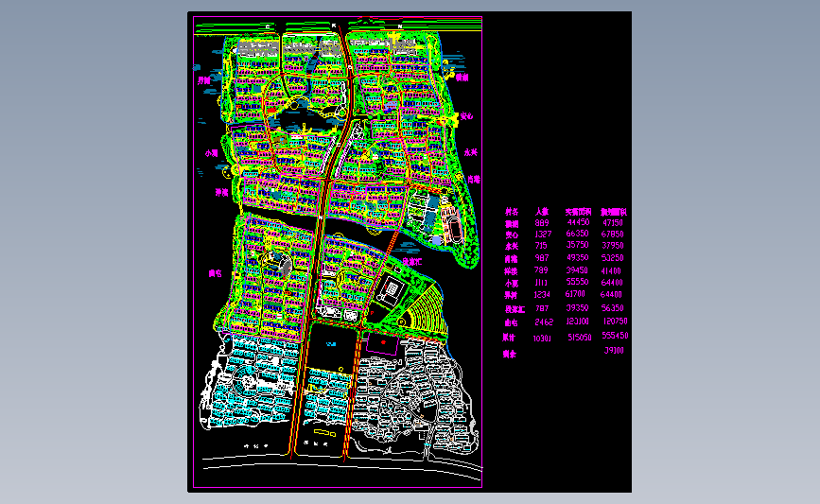Select the table value 120750

615,321
